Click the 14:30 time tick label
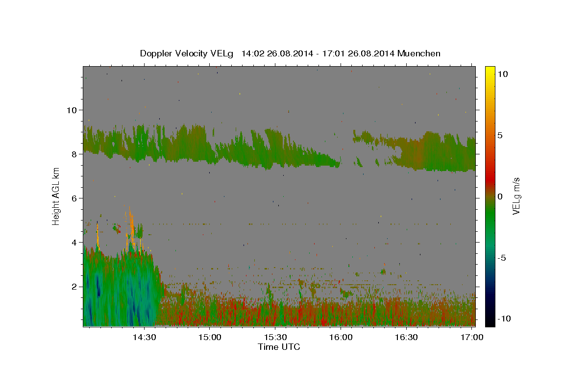This screenshot has width=588, height=392. coord(145,338)
